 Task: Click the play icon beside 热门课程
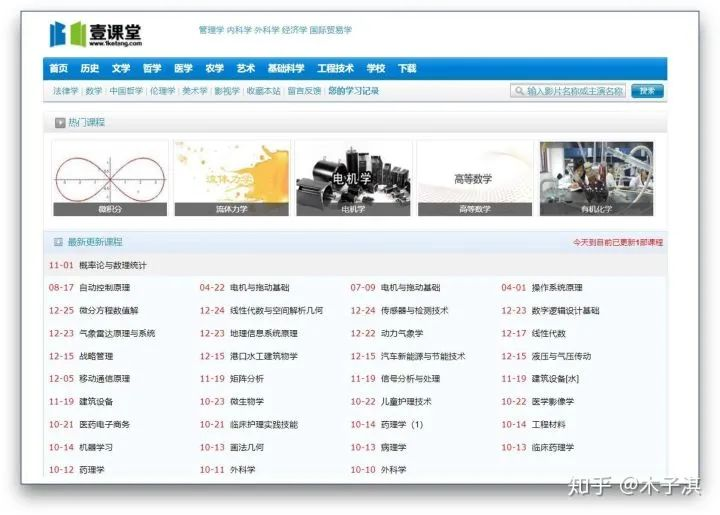click(x=60, y=123)
